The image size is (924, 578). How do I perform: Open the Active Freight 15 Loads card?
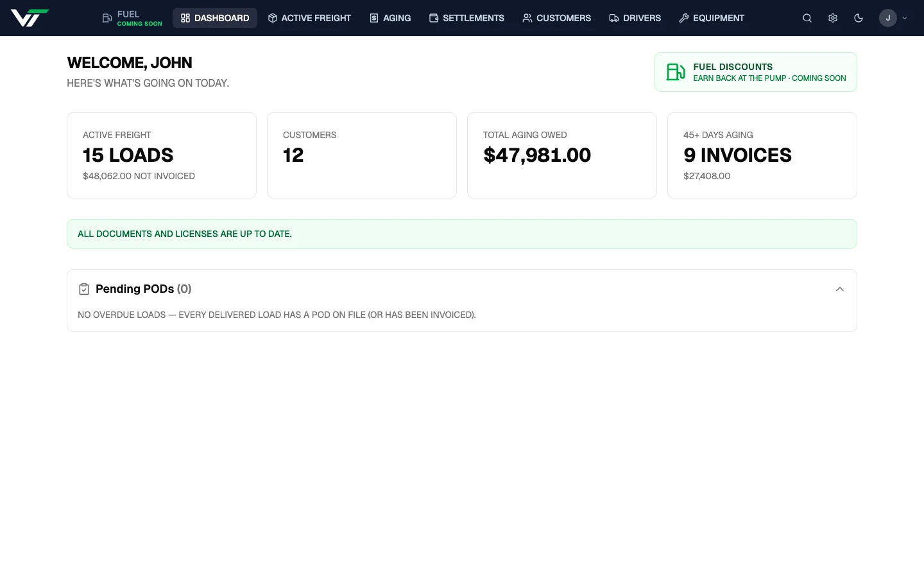coord(162,155)
